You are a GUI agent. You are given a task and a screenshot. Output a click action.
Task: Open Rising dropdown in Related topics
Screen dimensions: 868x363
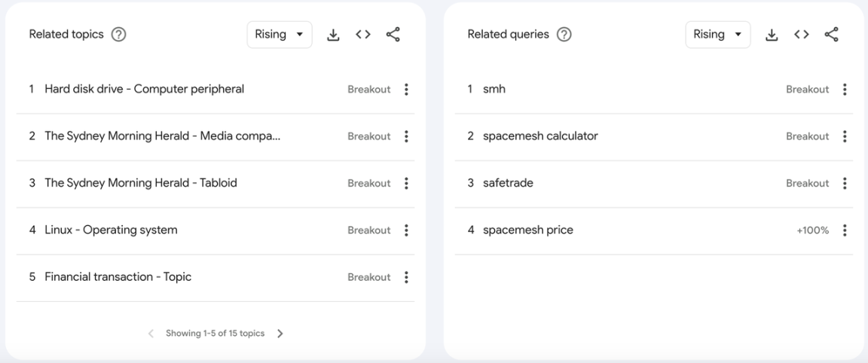(279, 35)
